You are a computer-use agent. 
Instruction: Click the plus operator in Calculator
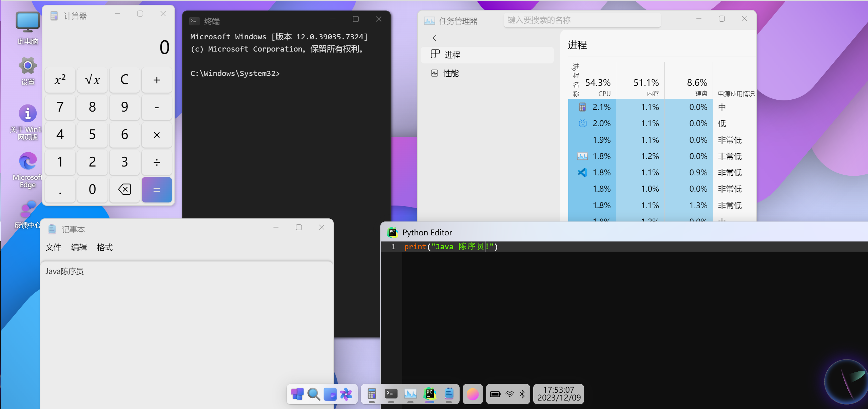click(x=157, y=80)
